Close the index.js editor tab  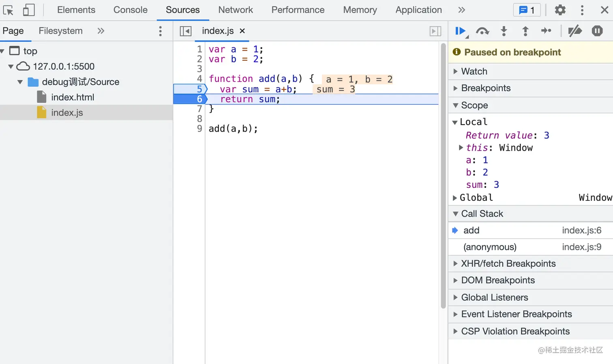[242, 31]
